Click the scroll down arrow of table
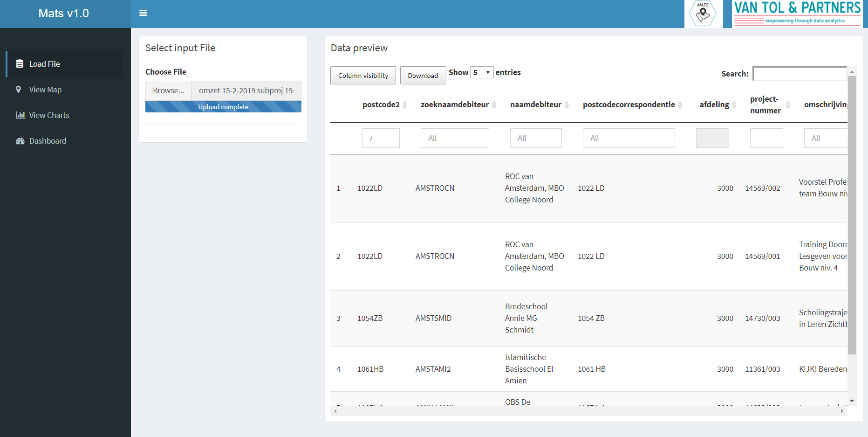 pos(852,401)
